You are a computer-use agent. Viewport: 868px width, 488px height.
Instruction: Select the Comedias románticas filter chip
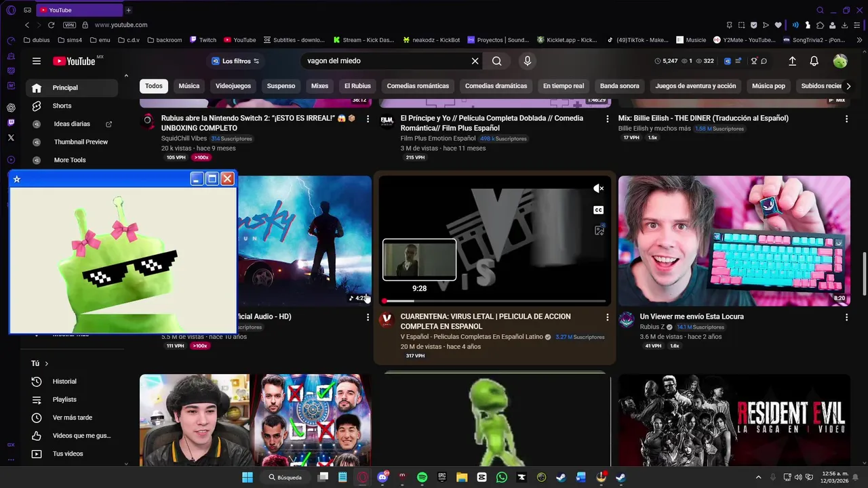[x=418, y=86]
